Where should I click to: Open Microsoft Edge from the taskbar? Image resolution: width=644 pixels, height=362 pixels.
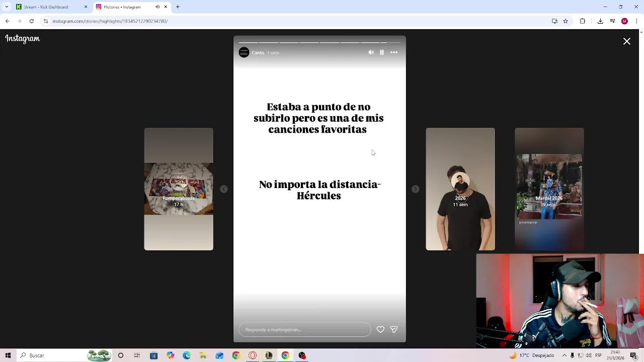pyautogui.click(x=187, y=355)
